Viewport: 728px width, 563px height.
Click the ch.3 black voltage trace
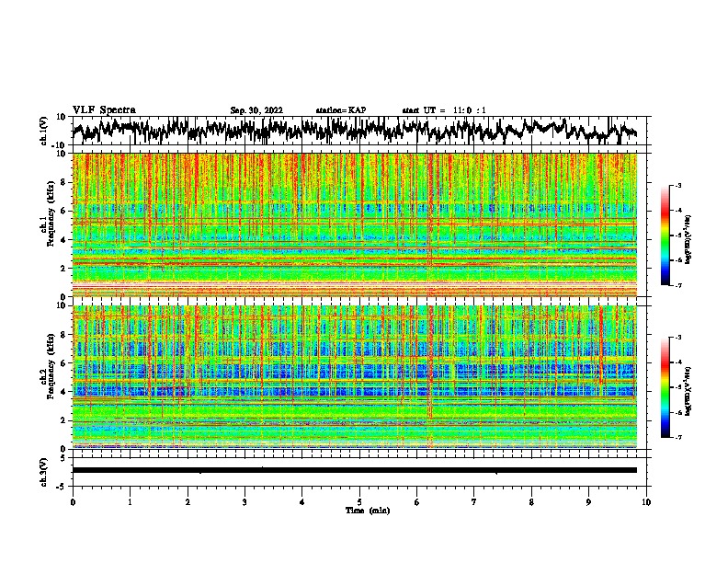[355, 470]
